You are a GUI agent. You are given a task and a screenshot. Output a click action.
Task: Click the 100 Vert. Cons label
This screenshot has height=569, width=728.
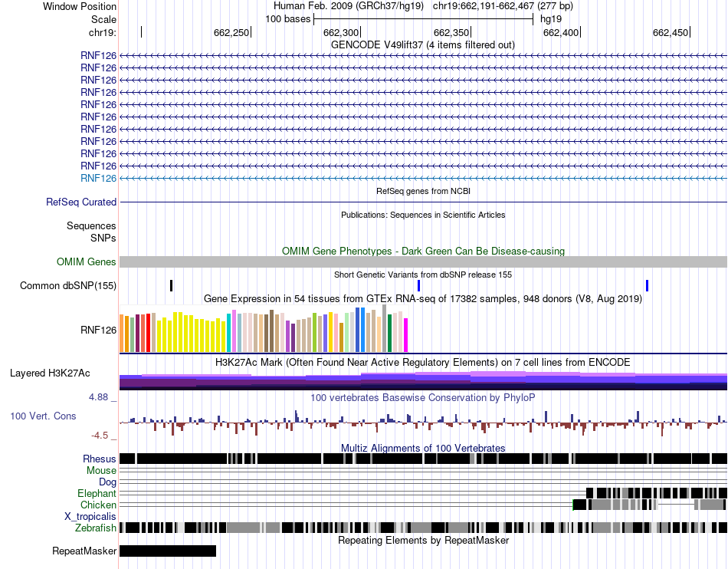pyautogui.click(x=43, y=416)
